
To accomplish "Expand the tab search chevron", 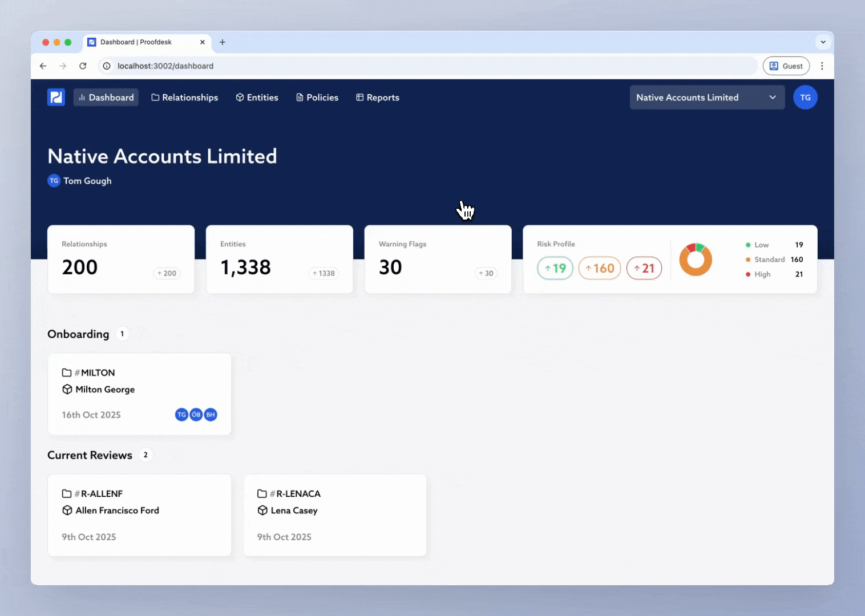I will [823, 42].
